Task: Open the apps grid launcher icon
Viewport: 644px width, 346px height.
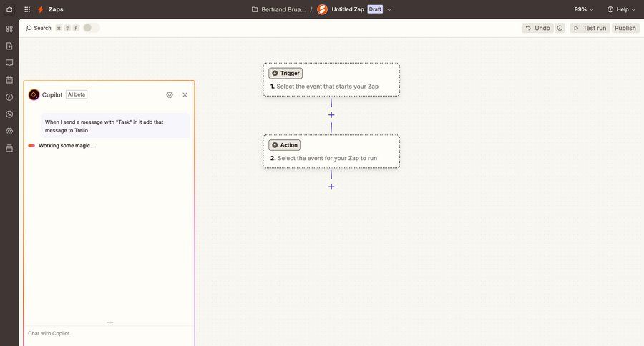Action: click(27, 9)
